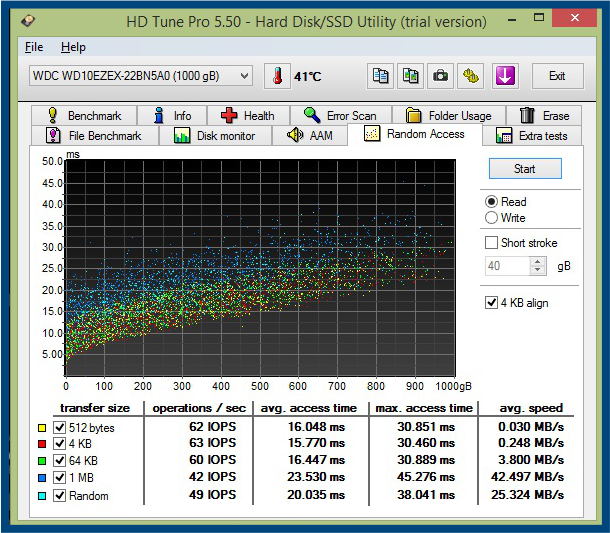Click the Exit button
This screenshot has height=533, width=610.
pyautogui.click(x=557, y=76)
